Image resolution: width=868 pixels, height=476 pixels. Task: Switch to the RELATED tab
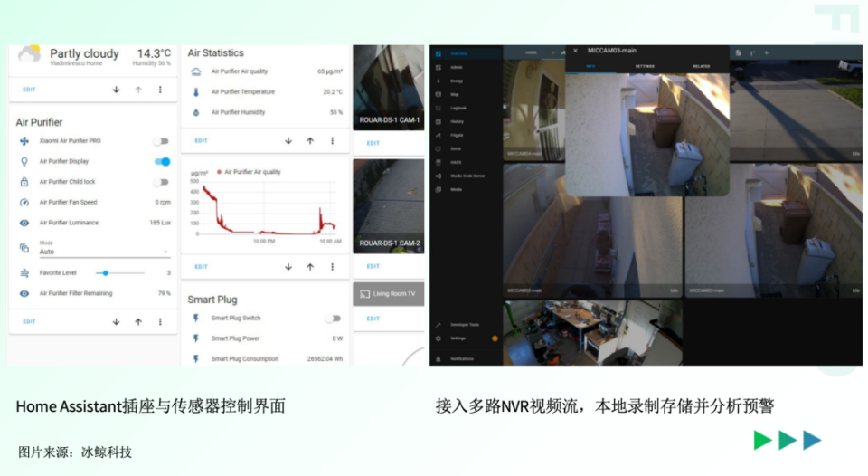point(702,66)
